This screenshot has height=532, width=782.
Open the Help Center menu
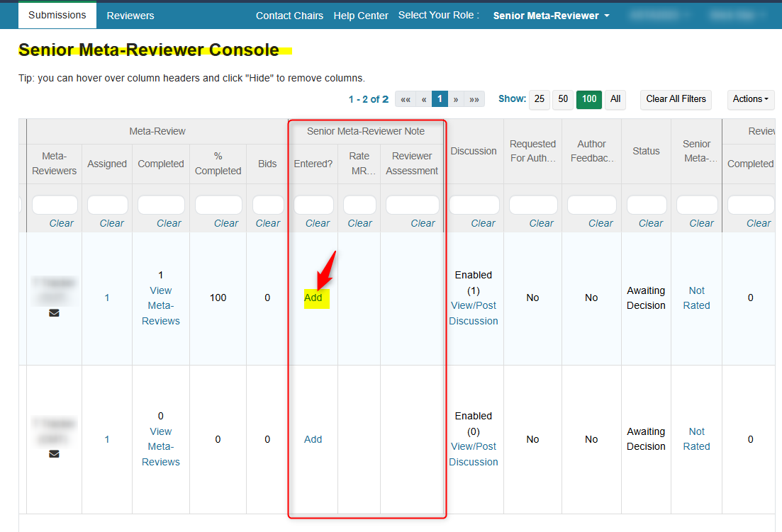[x=361, y=16]
